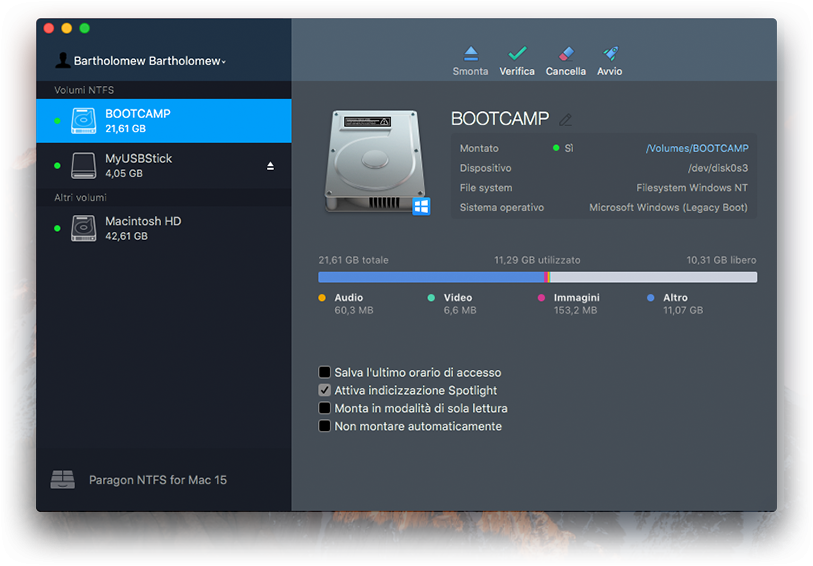This screenshot has height=566, width=813.
Task: Click the green Video legend dot
Action: tap(431, 298)
